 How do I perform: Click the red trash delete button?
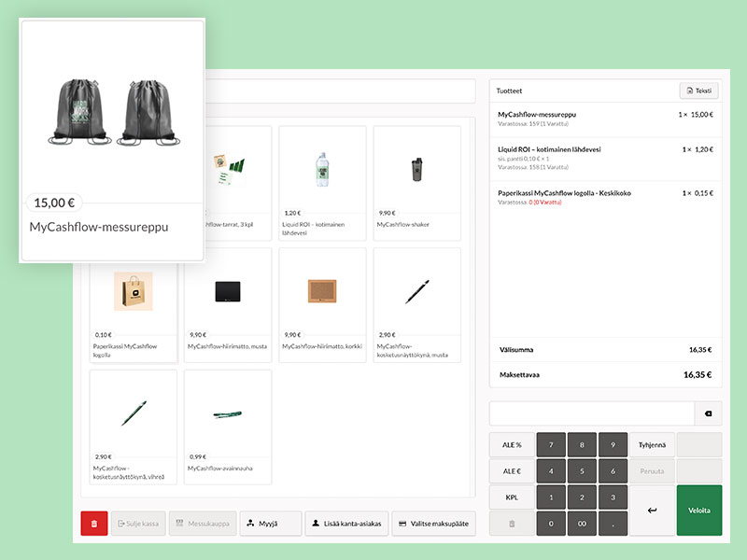pos(94,524)
